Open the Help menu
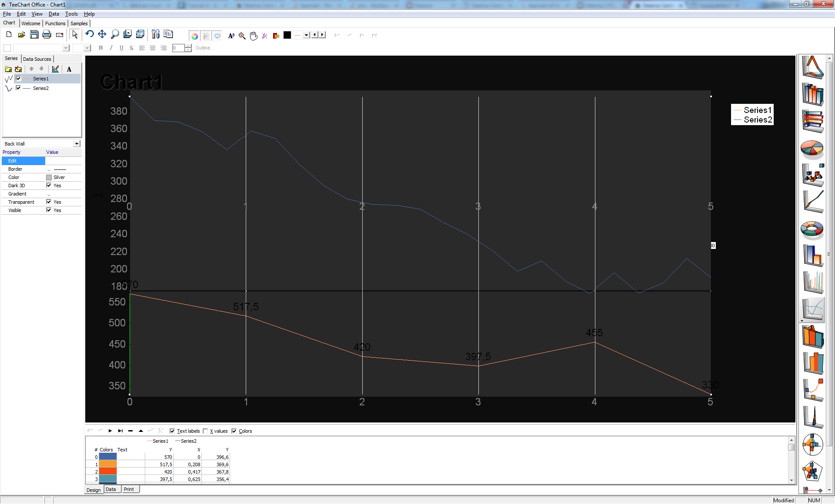This screenshot has width=835, height=504. 89,14
